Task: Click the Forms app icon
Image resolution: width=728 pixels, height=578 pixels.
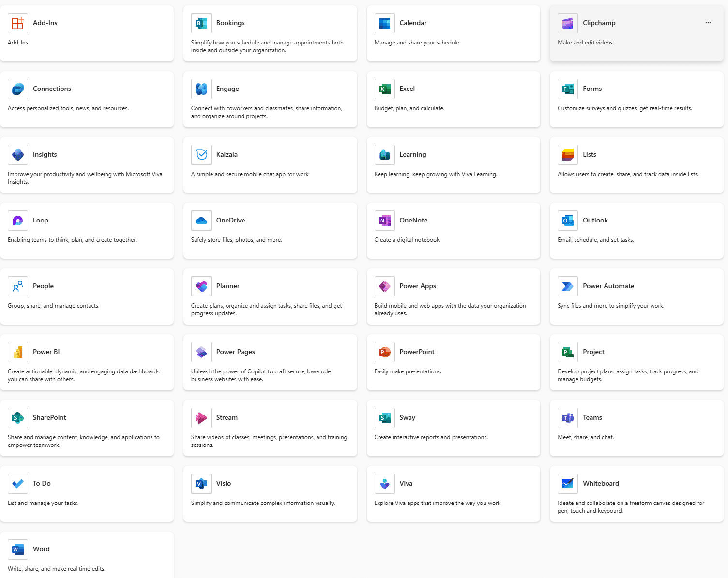Action: (568, 89)
